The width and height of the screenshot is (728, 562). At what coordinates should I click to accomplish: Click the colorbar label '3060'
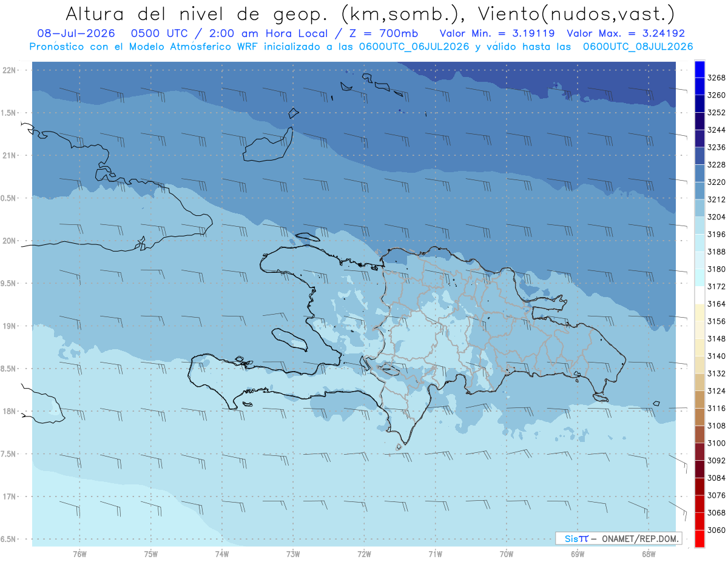tap(716, 530)
